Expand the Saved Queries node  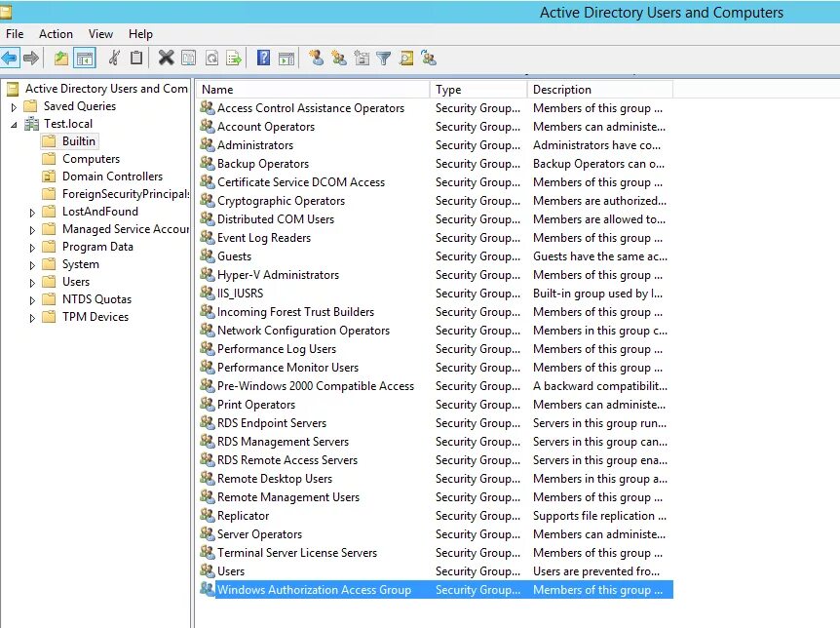point(14,106)
